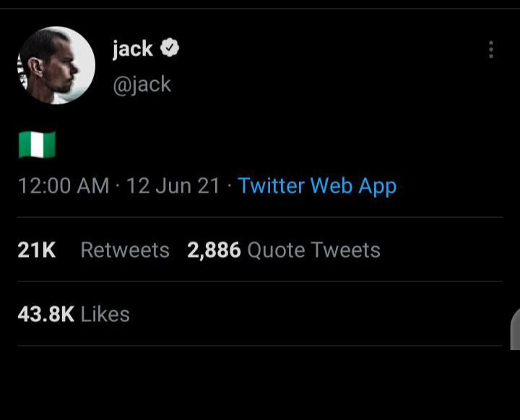The image size is (520, 420).
Task: Click the verified badge beside jack
Action: [x=170, y=48]
